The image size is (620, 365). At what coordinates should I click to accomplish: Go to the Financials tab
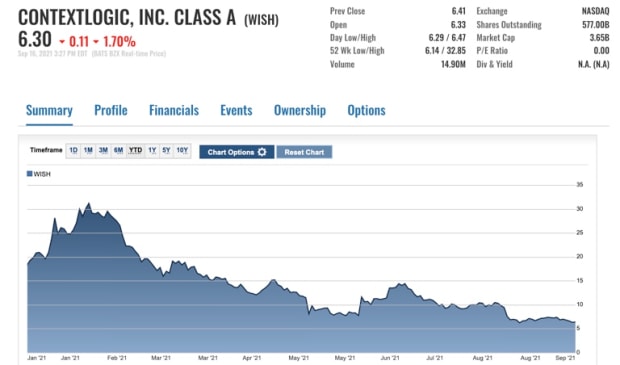tap(174, 110)
